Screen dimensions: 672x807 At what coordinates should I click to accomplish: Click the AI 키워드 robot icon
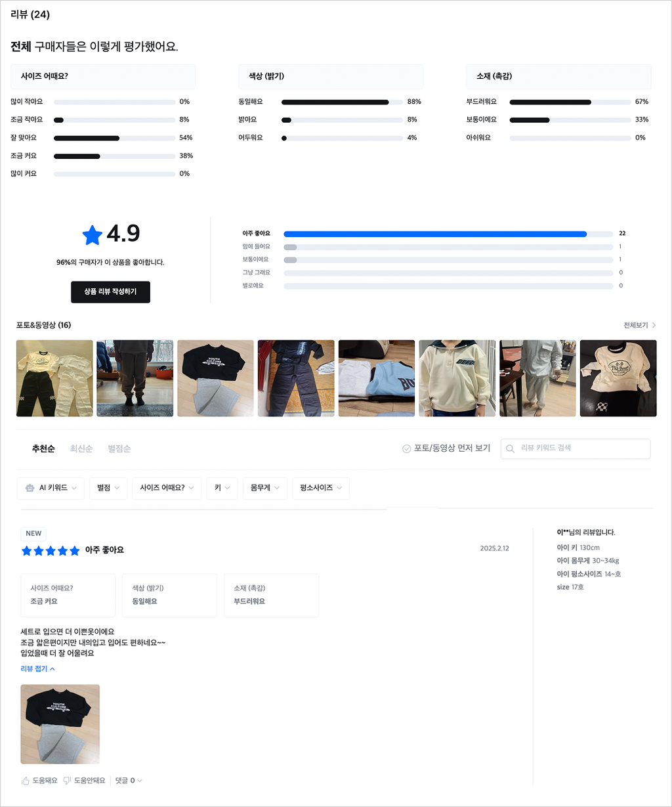point(29,488)
